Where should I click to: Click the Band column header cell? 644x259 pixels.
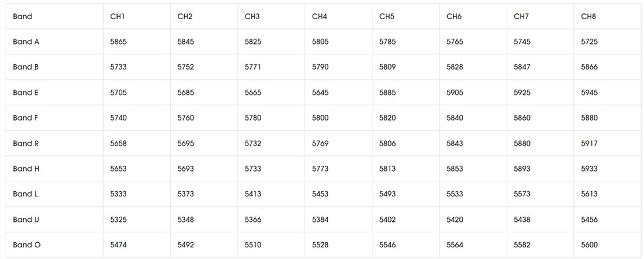click(23, 16)
